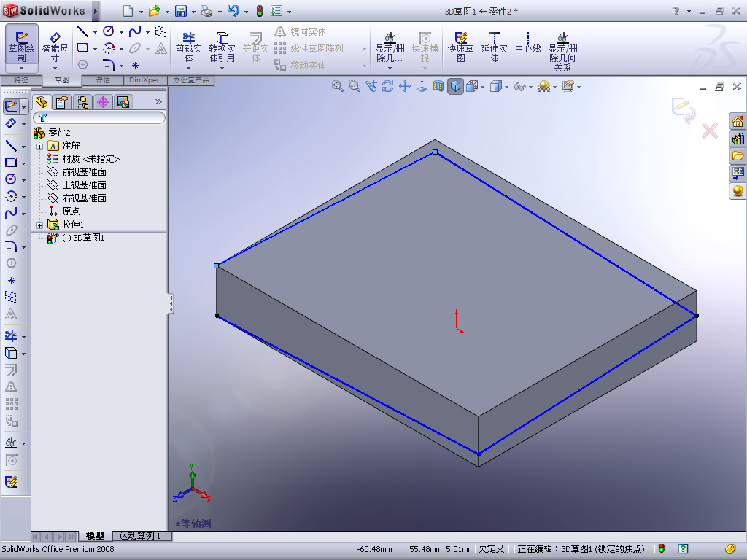The width and height of the screenshot is (747, 560).
Task: Select the 智能尺寸 smart dimension tool
Action: [x=55, y=47]
